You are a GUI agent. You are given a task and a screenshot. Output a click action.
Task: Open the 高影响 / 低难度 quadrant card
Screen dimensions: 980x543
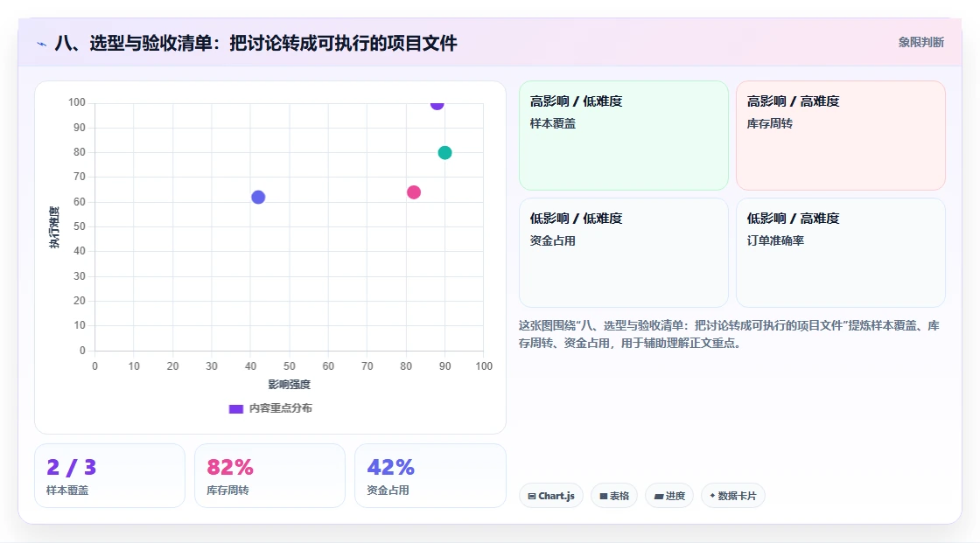pos(624,135)
